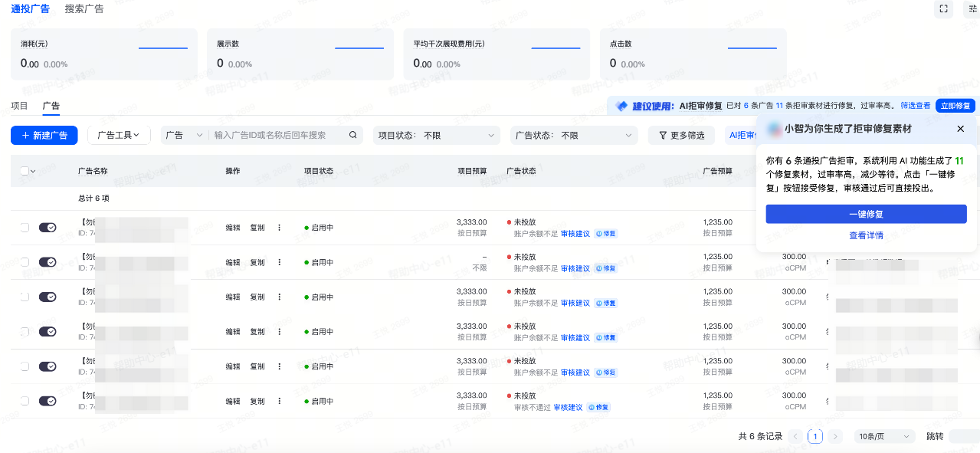Click the 项目预算 column header

[x=472, y=171]
